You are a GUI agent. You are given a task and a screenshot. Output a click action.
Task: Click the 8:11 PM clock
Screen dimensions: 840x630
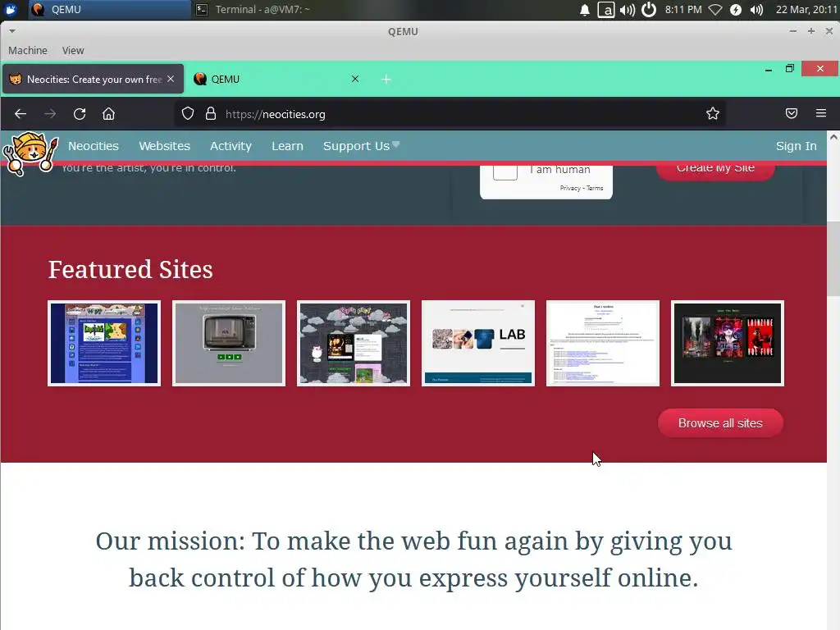click(683, 10)
